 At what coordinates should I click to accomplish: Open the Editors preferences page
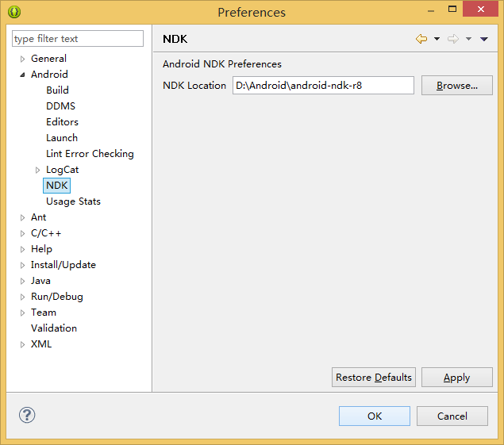tap(62, 122)
